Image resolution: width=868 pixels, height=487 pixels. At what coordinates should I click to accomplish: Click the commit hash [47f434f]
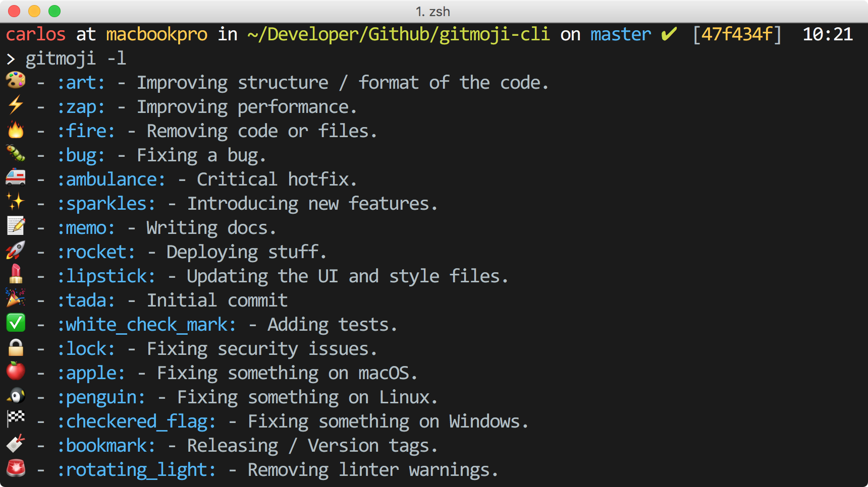(x=737, y=34)
